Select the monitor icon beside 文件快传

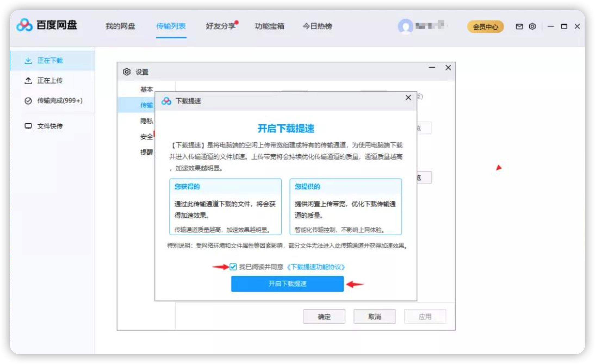click(x=28, y=126)
